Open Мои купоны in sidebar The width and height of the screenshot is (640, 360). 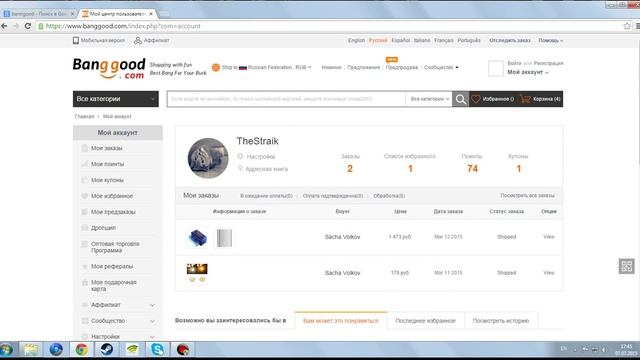click(x=107, y=180)
